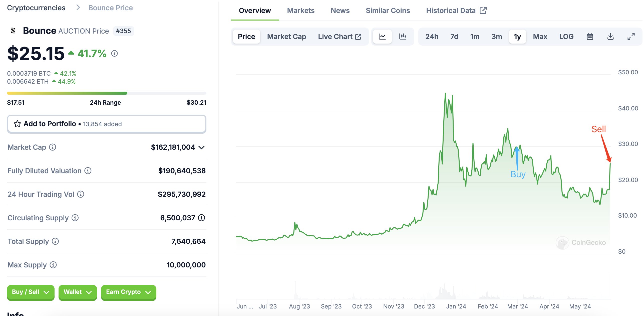Click info icon next to 41.7% change
Viewport: 644px width, 316px height.
pos(114,53)
